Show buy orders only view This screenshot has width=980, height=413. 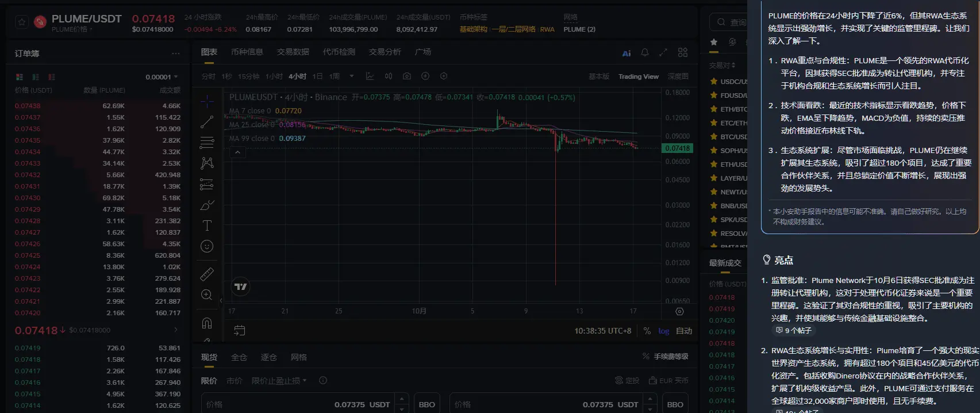(36, 77)
